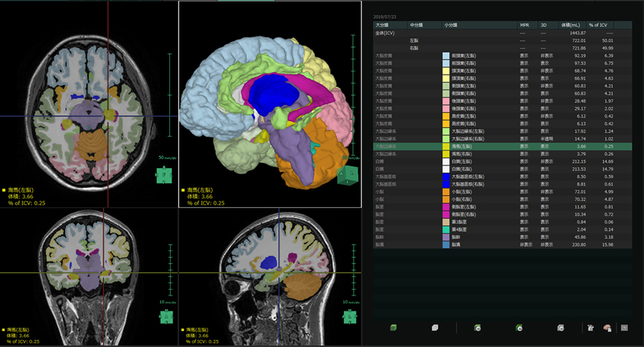Click the 中分類 column header
Screen dimensions: 644x347
pos(424,25)
